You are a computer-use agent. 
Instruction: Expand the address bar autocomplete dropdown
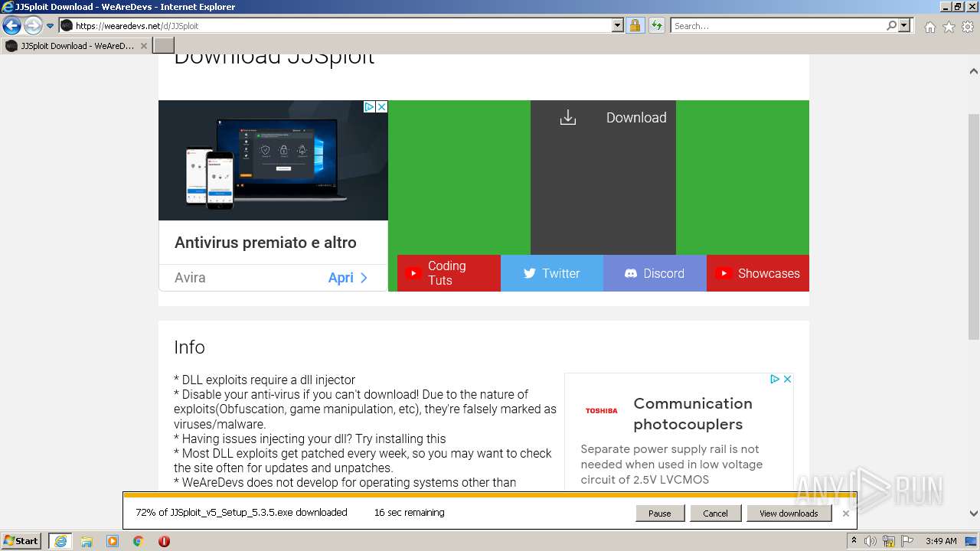pos(618,25)
